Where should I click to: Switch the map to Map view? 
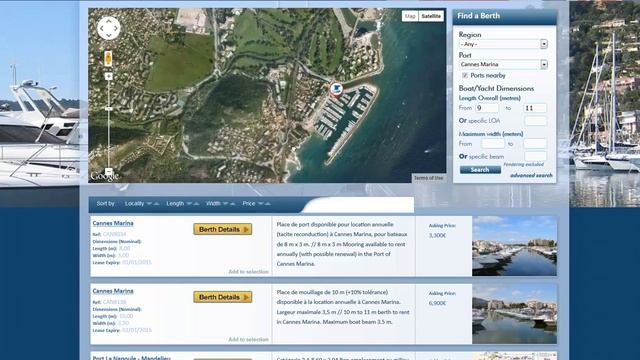click(410, 16)
